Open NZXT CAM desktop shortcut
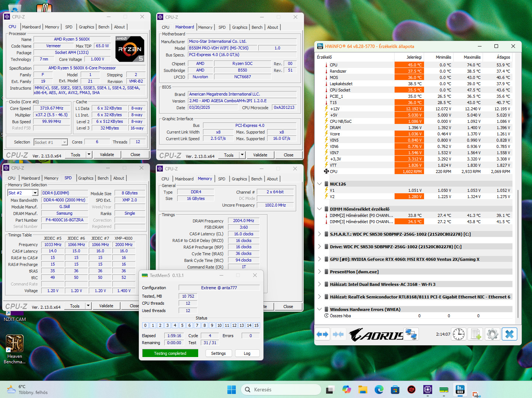Screen dimensions: 532x398 tap(15, 316)
